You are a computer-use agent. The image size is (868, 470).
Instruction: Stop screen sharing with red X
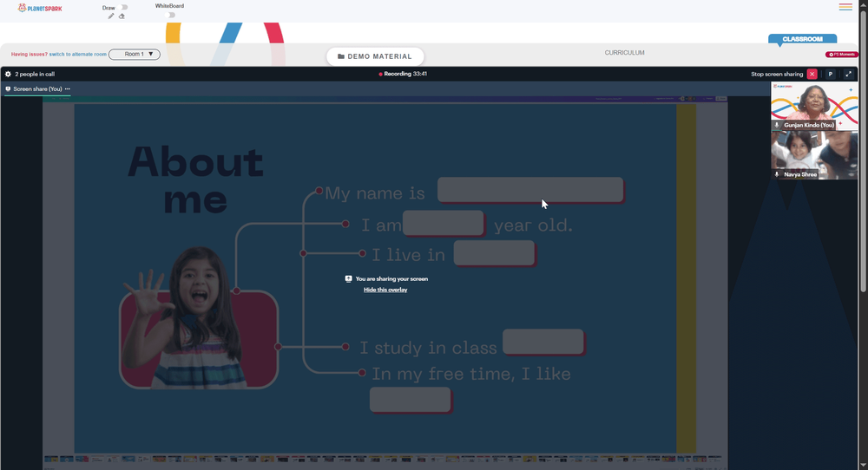(812, 74)
